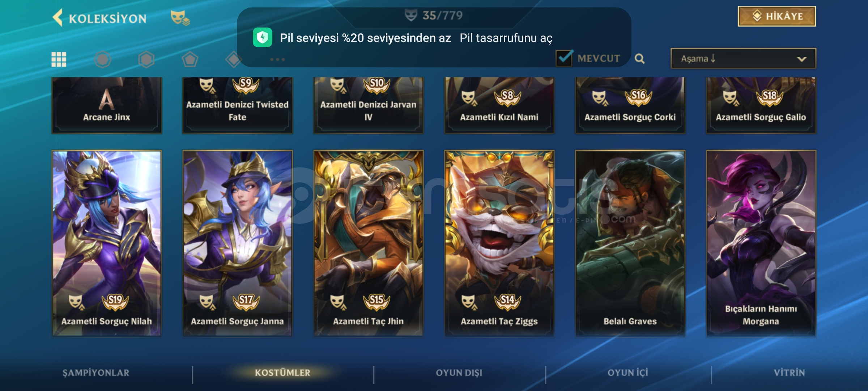Tap Pil tasarrufunu aç link
The width and height of the screenshot is (868, 391).
click(506, 38)
